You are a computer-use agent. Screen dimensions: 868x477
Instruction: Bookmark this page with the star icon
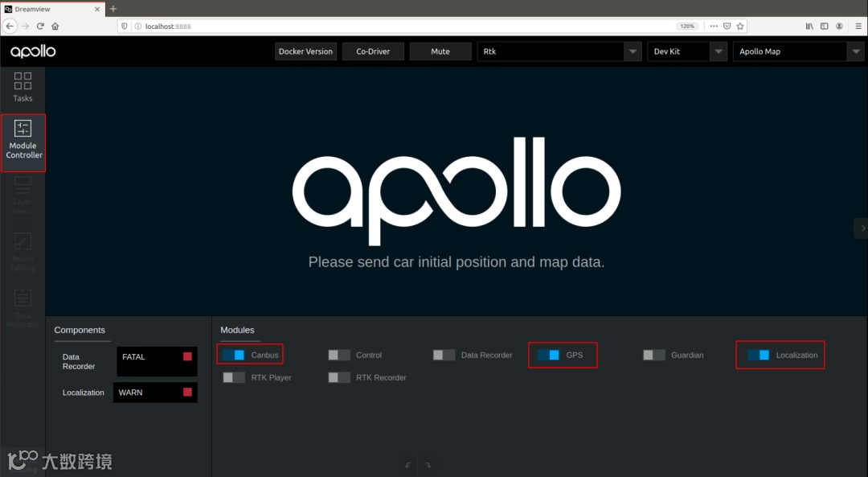[740, 26]
